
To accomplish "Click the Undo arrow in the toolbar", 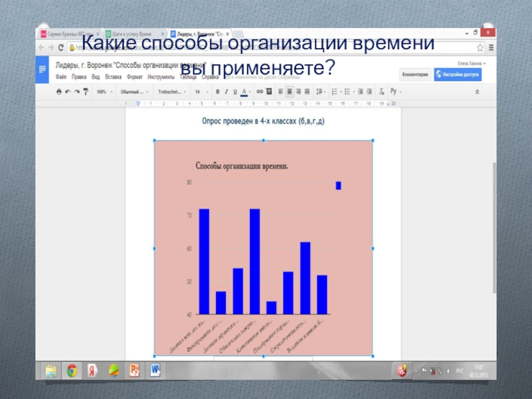I will (x=68, y=92).
